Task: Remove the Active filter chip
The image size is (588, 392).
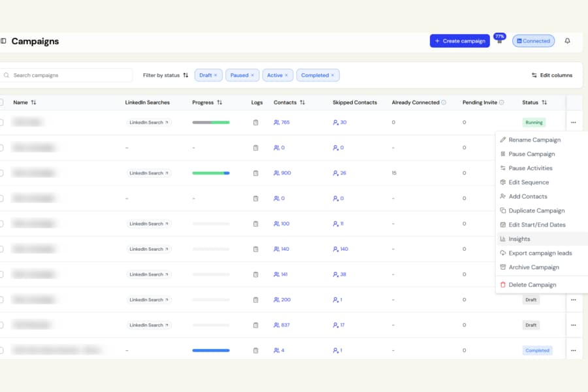Action: [286, 75]
